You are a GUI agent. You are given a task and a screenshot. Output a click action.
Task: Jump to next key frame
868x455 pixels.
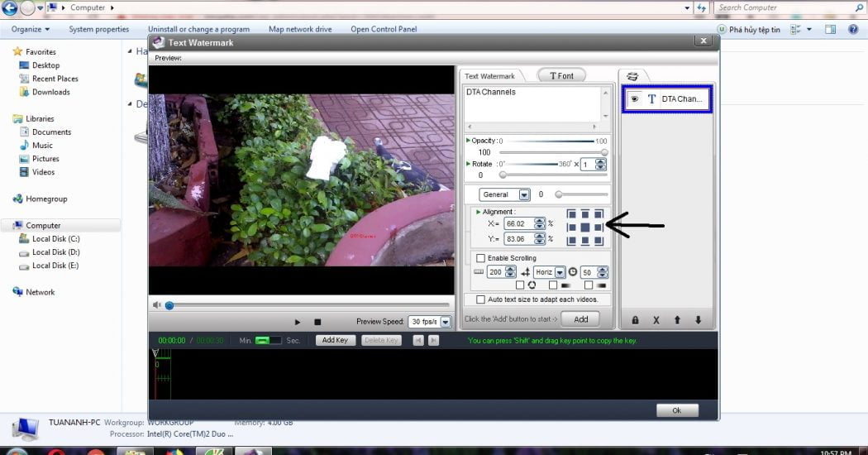tap(433, 340)
